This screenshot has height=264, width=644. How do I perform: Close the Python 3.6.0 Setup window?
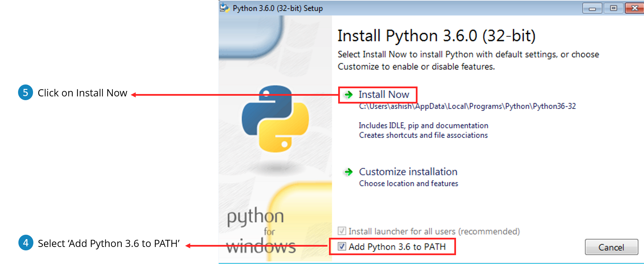pos(634,8)
